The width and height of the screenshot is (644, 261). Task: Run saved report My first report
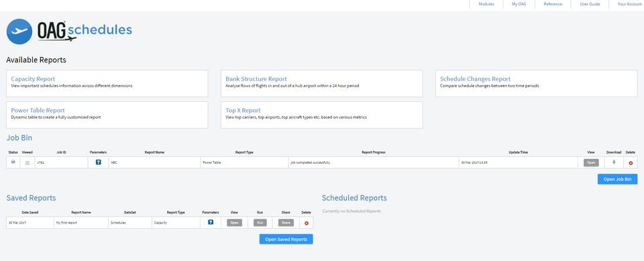260,223
